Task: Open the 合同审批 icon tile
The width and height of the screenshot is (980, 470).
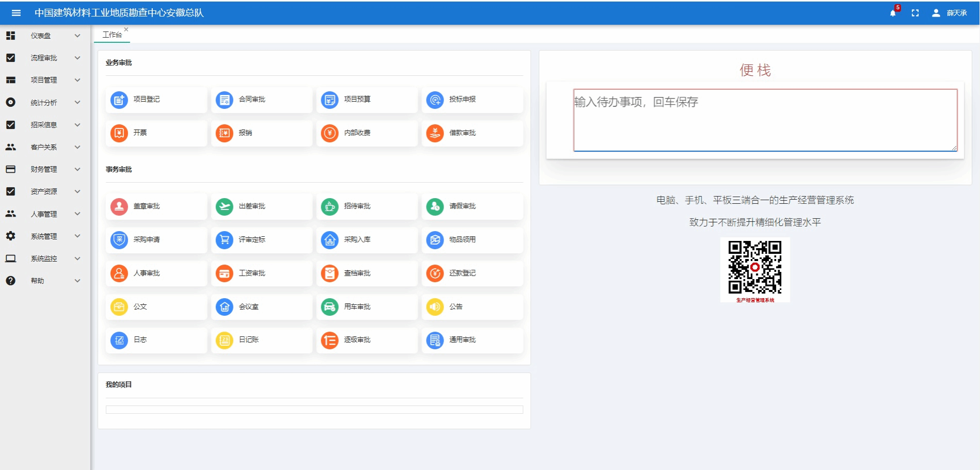Action: 225,100
